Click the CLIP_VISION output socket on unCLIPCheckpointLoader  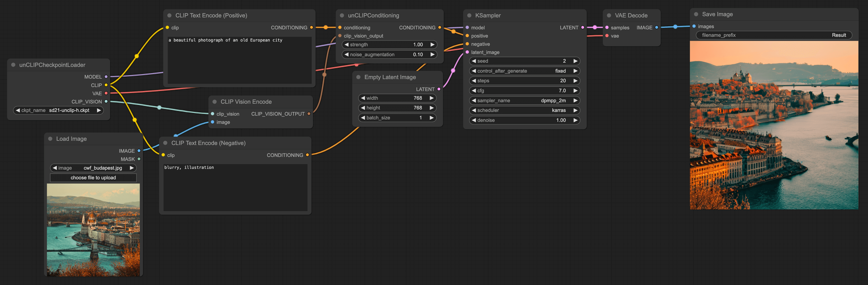(106, 101)
